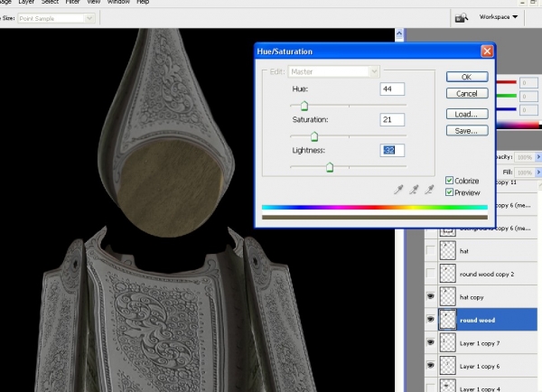Hide Layer 1 copy 6 eye icon
The image size is (542, 392).
point(430,365)
